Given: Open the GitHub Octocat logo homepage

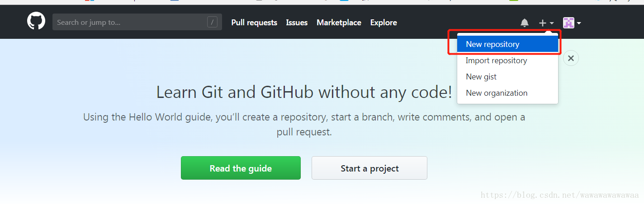Looking at the screenshot, I should (36, 22).
